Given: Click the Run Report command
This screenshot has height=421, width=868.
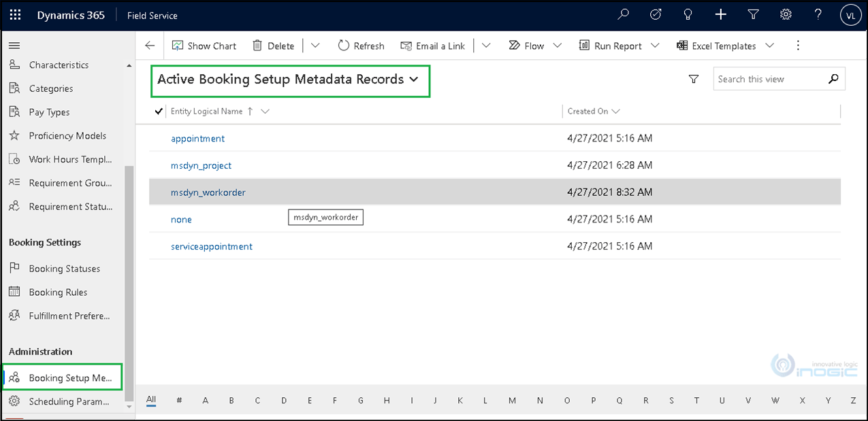Looking at the screenshot, I should click(x=611, y=46).
